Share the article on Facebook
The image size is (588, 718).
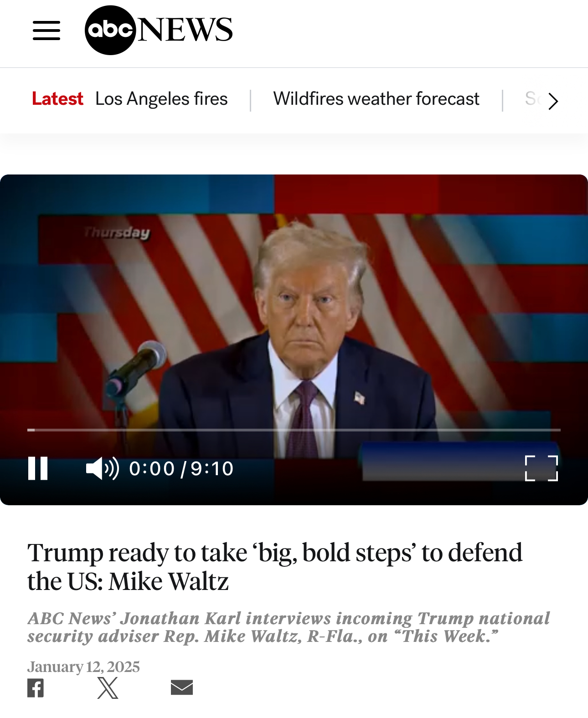(36, 688)
